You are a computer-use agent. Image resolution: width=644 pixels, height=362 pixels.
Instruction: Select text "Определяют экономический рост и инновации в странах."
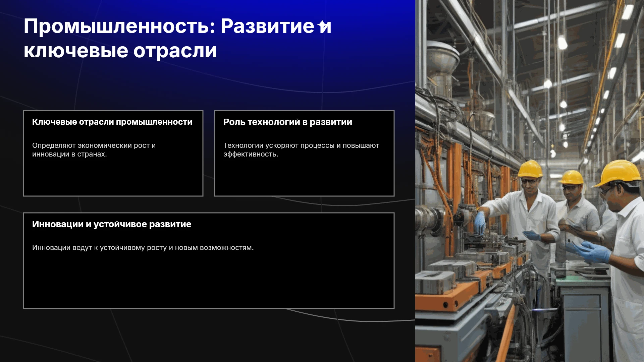tap(94, 150)
